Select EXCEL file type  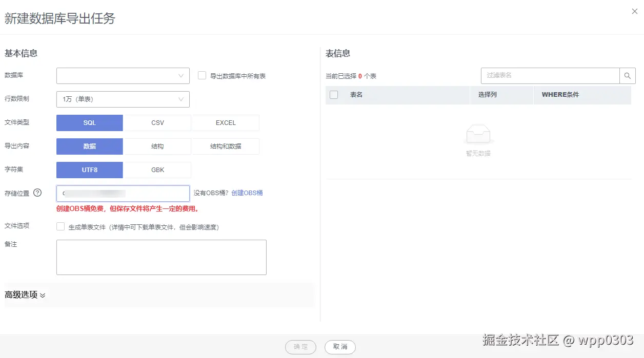[x=226, y=123]
